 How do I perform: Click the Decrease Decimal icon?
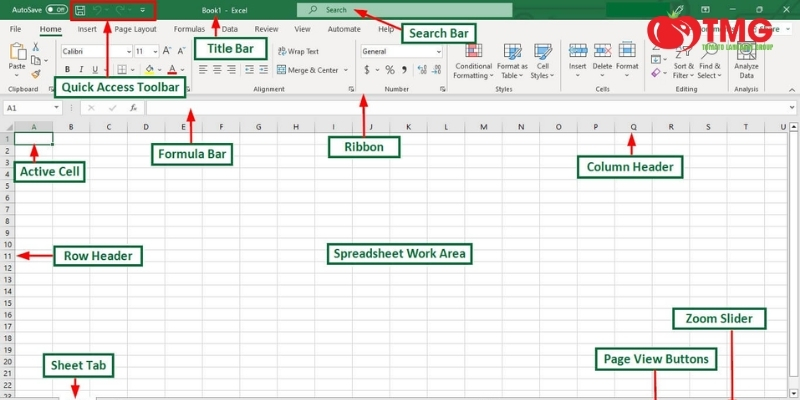(x=436, y=70)
